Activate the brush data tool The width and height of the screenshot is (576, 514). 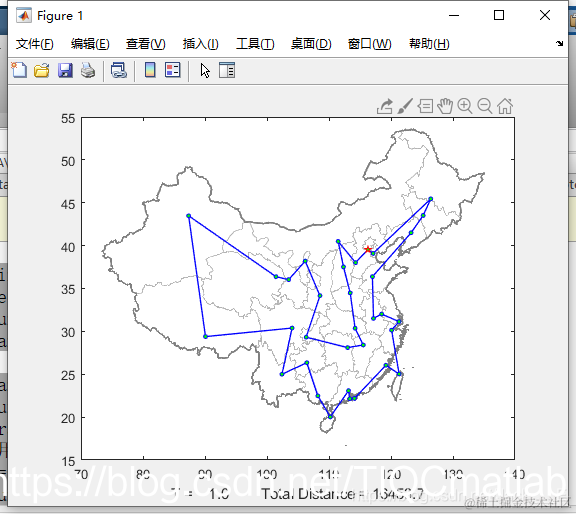pyautogui.click(x=405, y=106)
